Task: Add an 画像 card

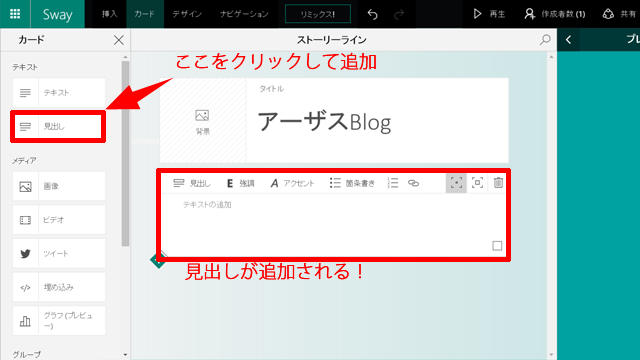Action: click(59, 186)
